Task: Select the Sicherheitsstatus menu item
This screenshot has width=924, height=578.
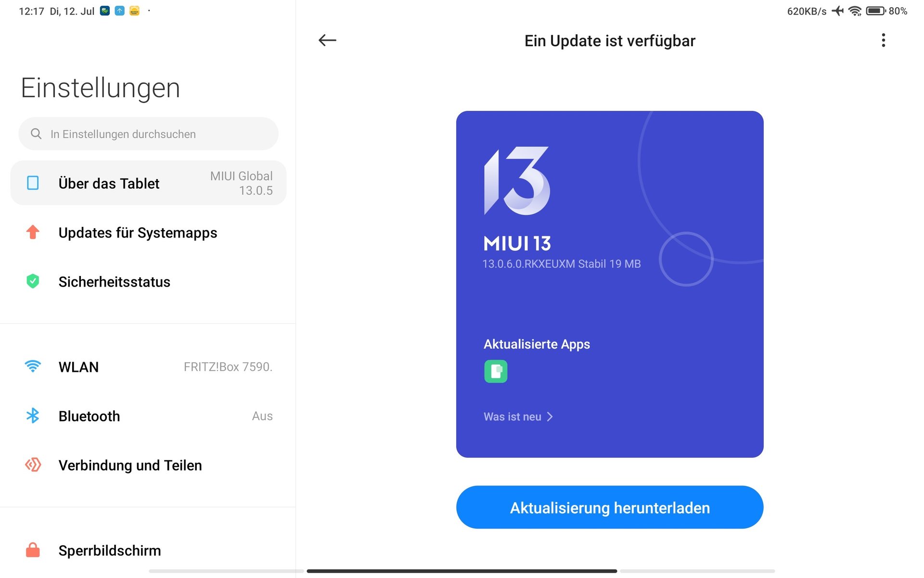Action: (148, 281)
